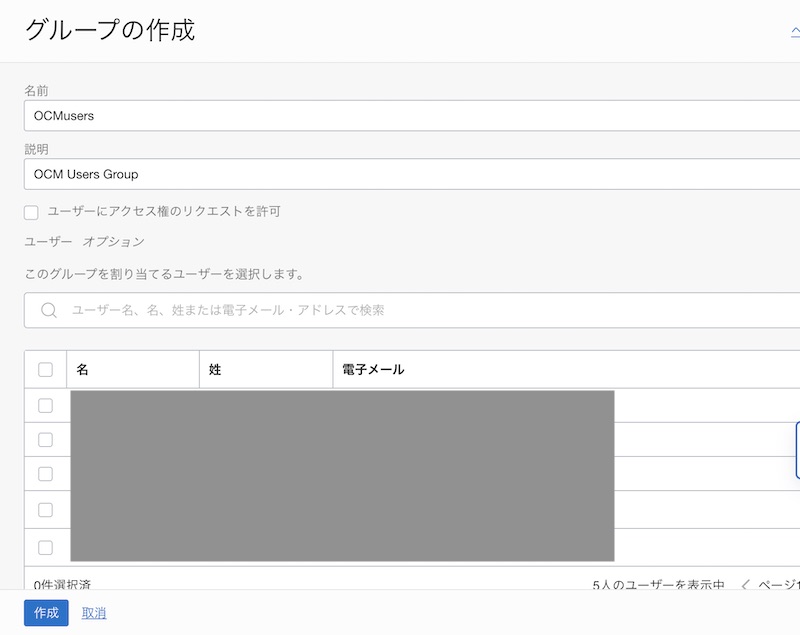The width and height of the screenshot is (800, 635).
Task: Mark the fourth user row checkbox
Action: click(x=45, y=509)
